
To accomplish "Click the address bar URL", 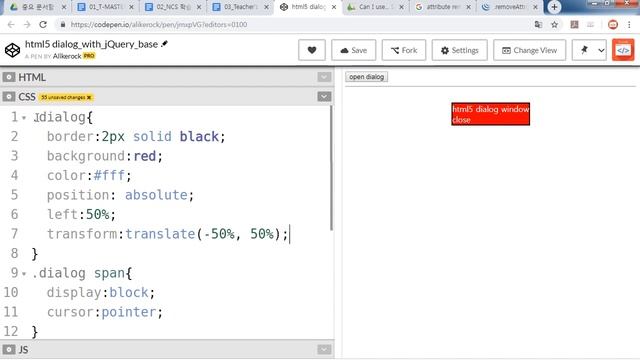I will (159, 24).
